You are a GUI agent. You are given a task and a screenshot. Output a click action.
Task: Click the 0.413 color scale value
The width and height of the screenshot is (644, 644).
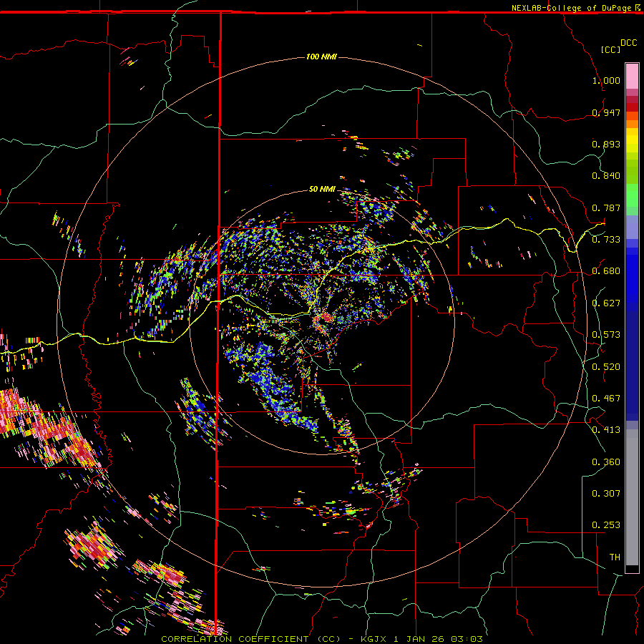coord(606,430)
